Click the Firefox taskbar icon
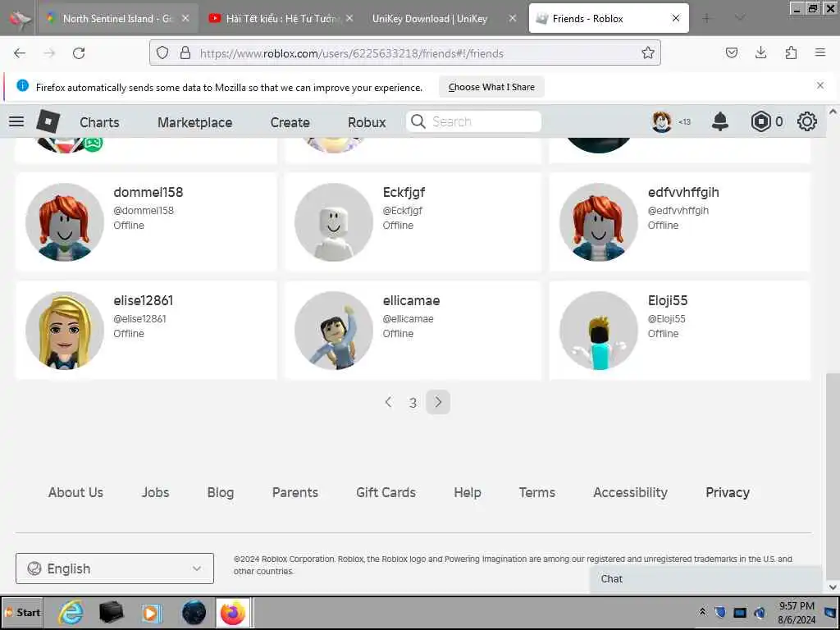 [232, 612]
